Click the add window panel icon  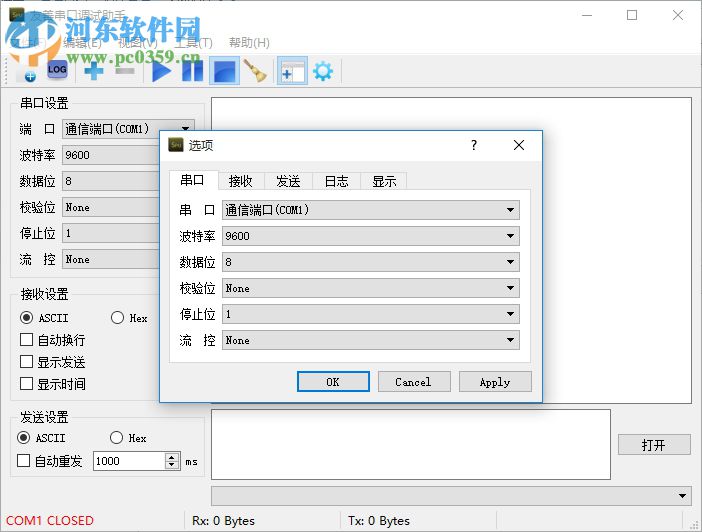point(292,71)
